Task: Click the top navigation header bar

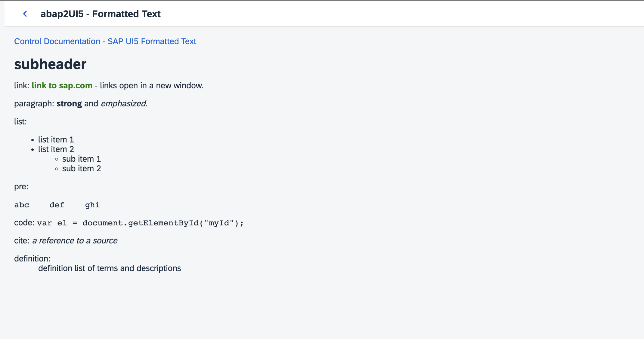Action: 322,14
